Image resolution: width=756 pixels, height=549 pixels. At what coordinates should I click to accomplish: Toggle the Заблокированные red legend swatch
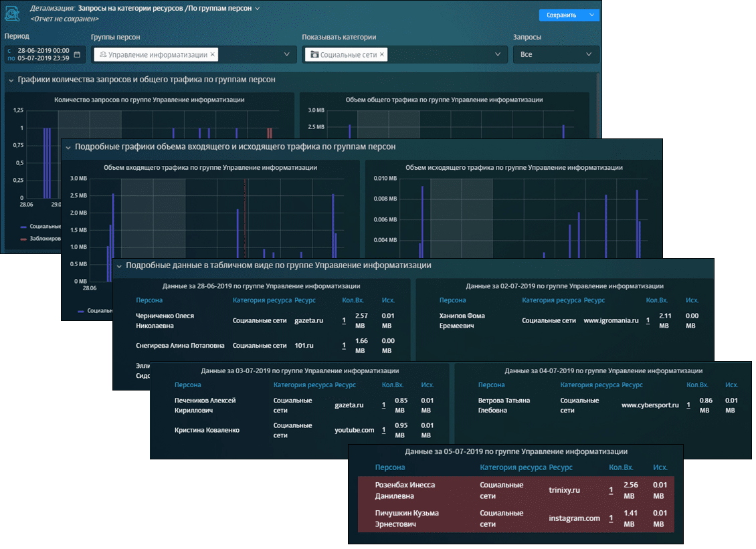[x=23, y=239]
